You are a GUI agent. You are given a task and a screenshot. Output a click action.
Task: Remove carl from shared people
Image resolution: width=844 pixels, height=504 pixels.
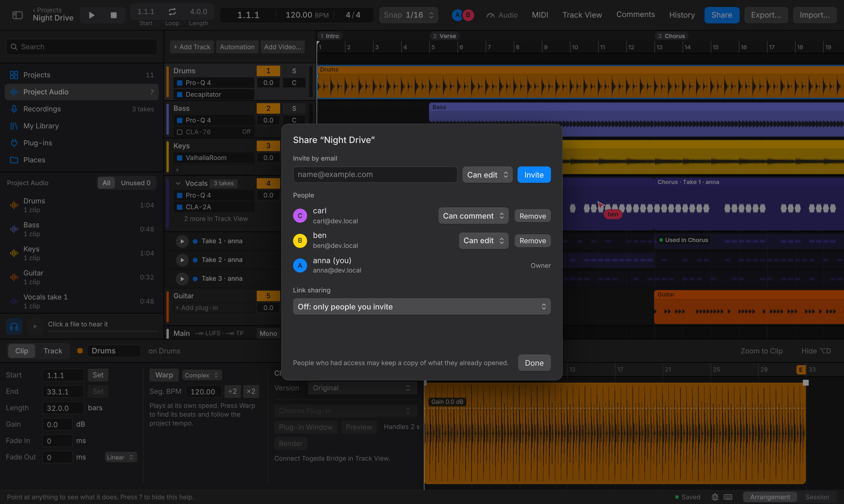tap(532, 216)
